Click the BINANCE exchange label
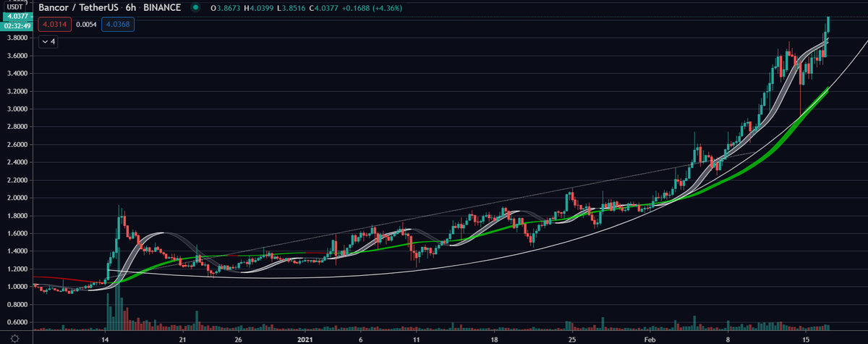868x344 pixels. (161, 9)
